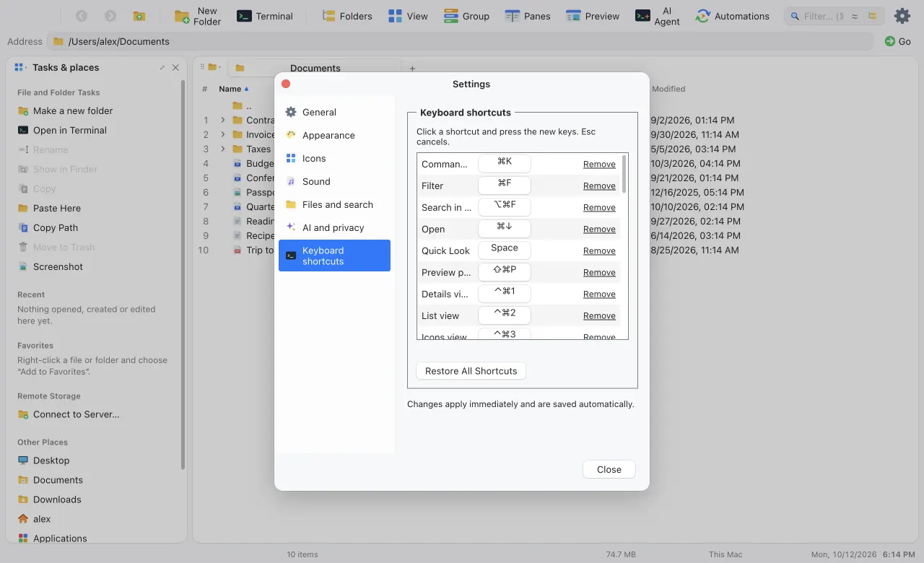Screen dimensions: 924x563
Task: Close the Settings dialog with Close button
Action: (609, 469)
